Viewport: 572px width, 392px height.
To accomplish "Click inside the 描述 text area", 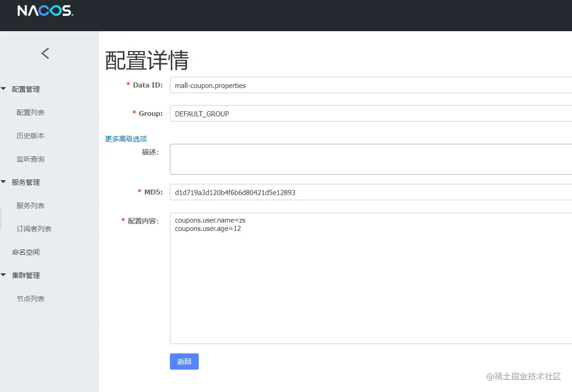I will tap(371, 159).
